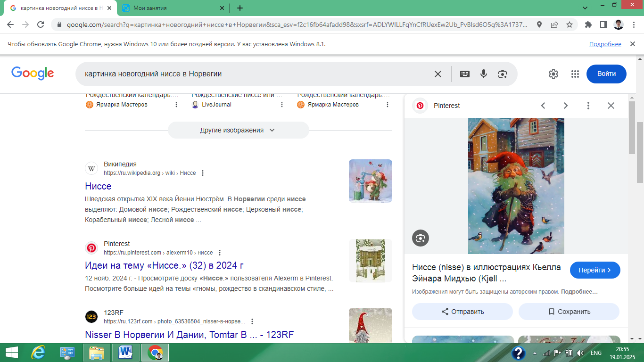Open copyright Подробнее link in preview
Viewport: 644px width, 362px height.
pyautogui.click(x=579, y=292)
